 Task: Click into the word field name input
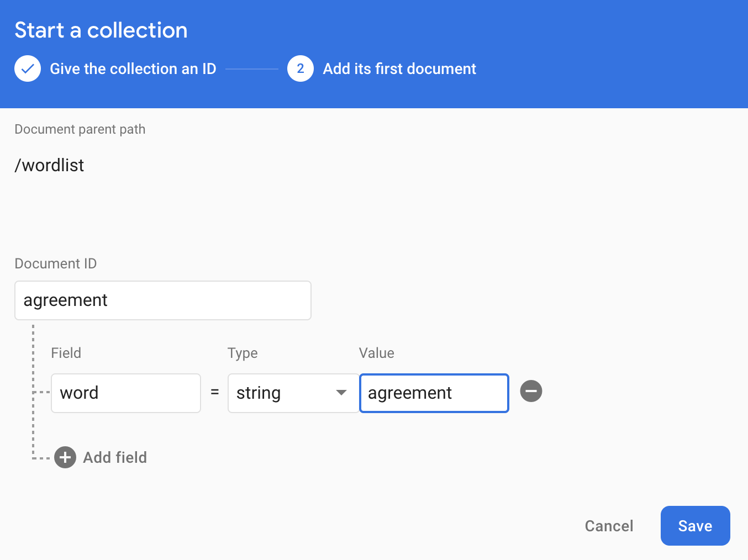(126, 393)
